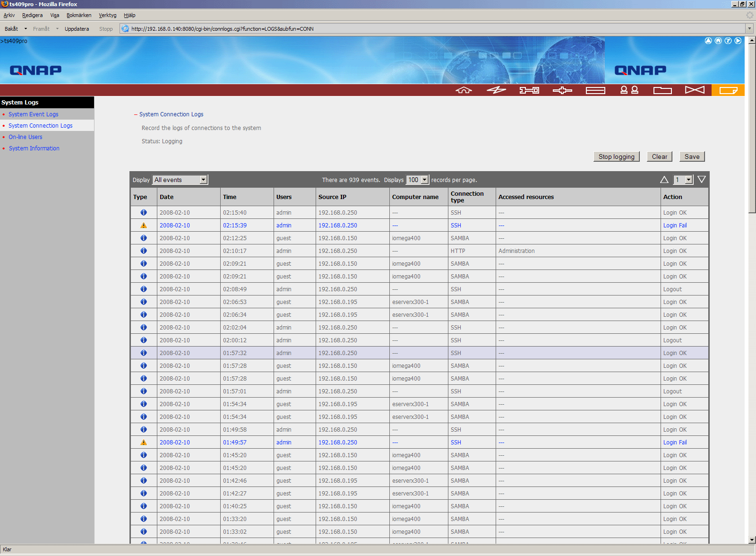Image resolution: width=756 pixels, height=556 pixels.
Task: Open the Arkiv menu
Action: click(9, 15)
